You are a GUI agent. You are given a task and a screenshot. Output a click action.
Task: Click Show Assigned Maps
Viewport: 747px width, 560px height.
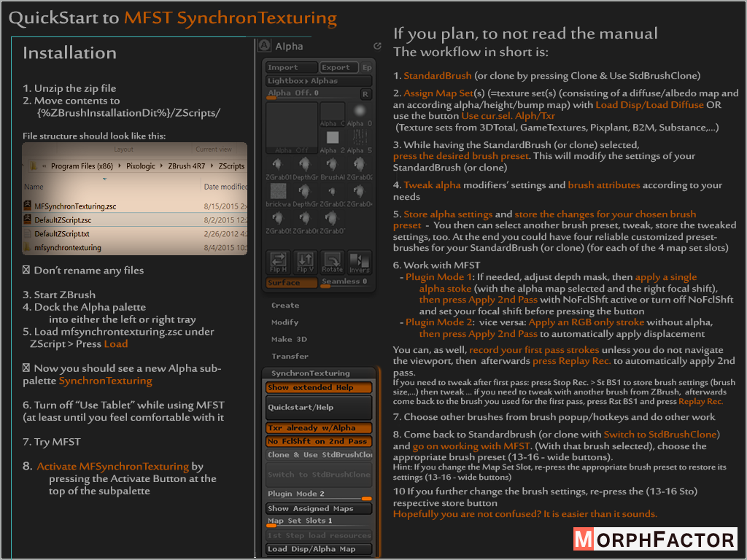[320, 508]
